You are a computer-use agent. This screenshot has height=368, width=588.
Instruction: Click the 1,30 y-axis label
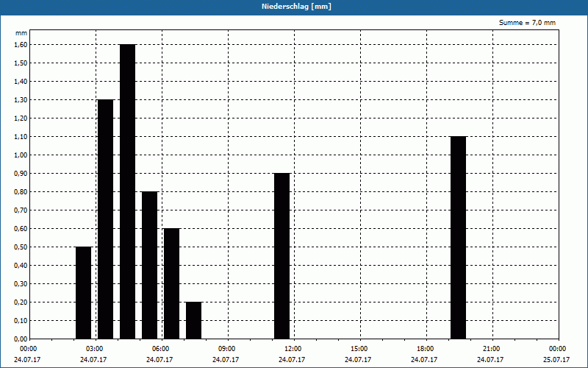click(21, 100)
